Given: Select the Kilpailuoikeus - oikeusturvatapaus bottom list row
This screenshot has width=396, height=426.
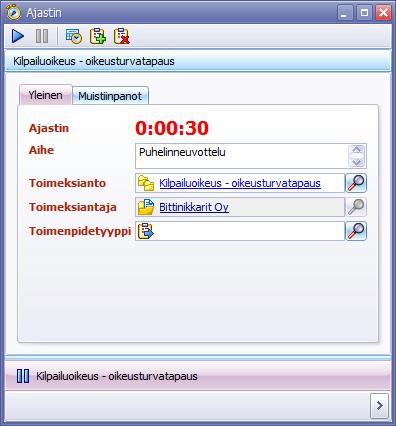Looking at the screenshot, I should pyautogui.click(x=198, y=376).
